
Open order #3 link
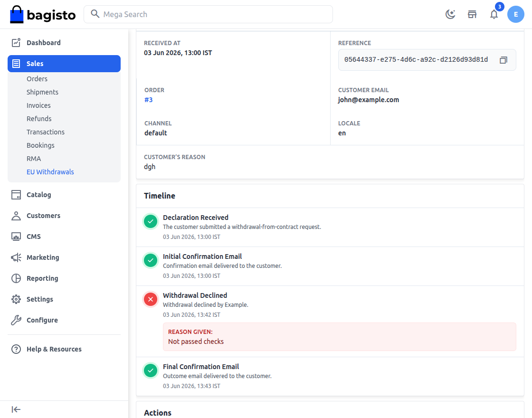(x=149, y=100)
